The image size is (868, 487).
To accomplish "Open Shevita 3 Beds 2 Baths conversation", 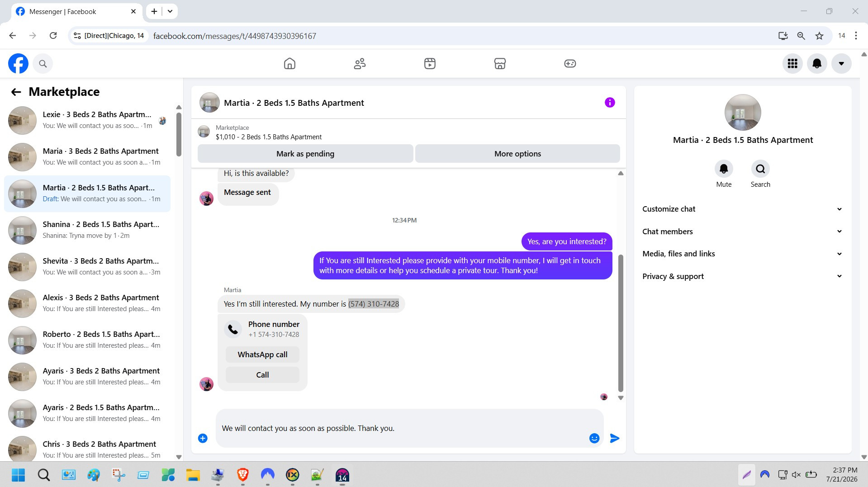I will coord(87,267).
